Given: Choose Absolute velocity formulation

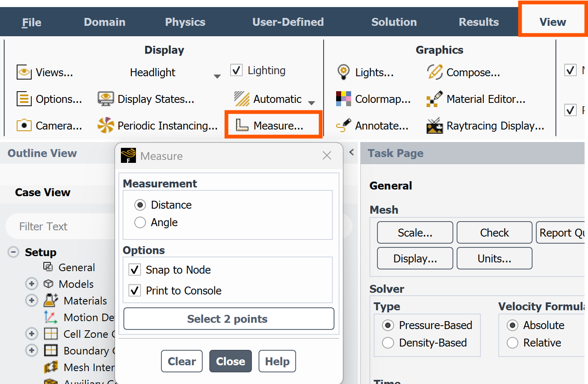Looking at the screenshot, I should point(513,325).
